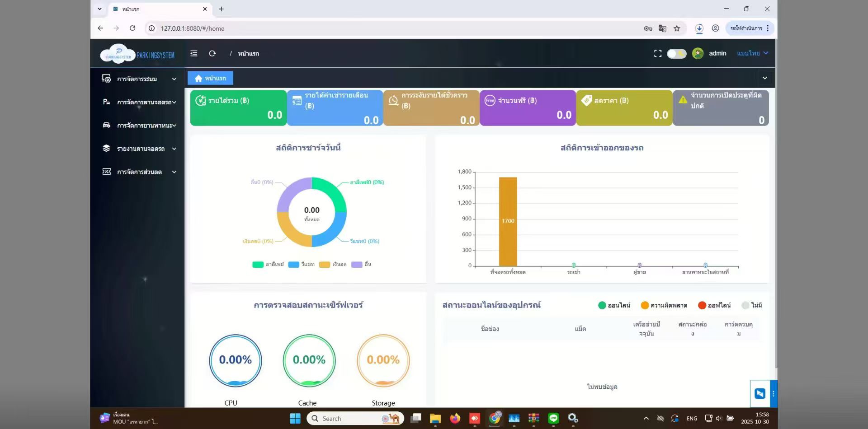The height and width of the screenshot is (429, 868).
Task: Click the Chrome downloads icon
Action: tap(699, 28)
